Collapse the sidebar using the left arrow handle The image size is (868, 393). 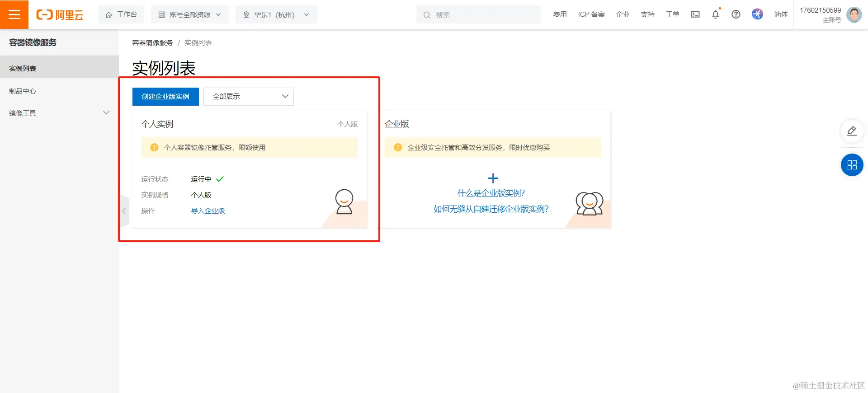pos(124,211)
